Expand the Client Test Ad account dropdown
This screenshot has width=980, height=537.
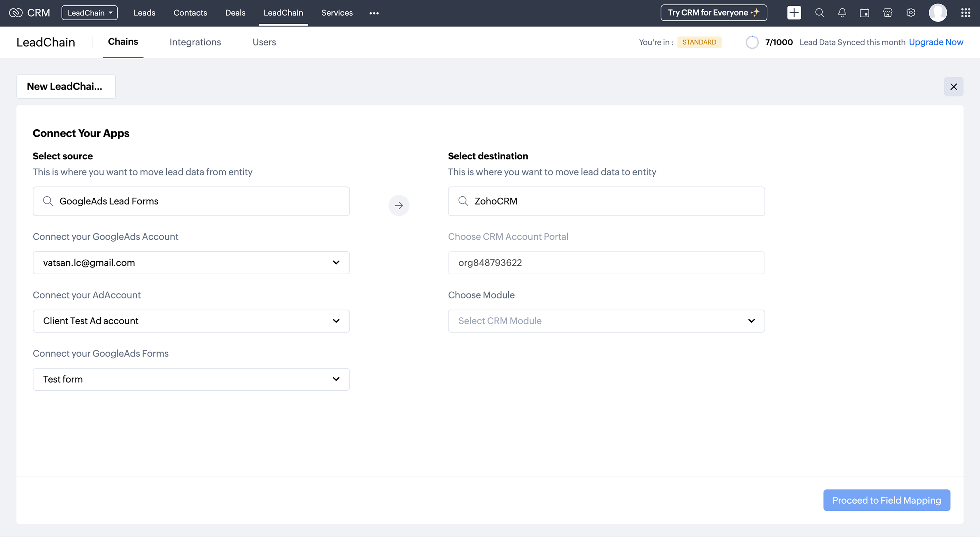click(x=191, y=321)
